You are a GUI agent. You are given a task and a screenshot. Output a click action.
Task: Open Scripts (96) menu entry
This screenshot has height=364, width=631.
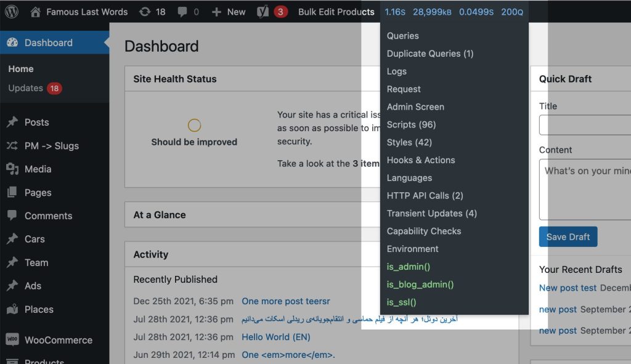[x=411, y=124]
